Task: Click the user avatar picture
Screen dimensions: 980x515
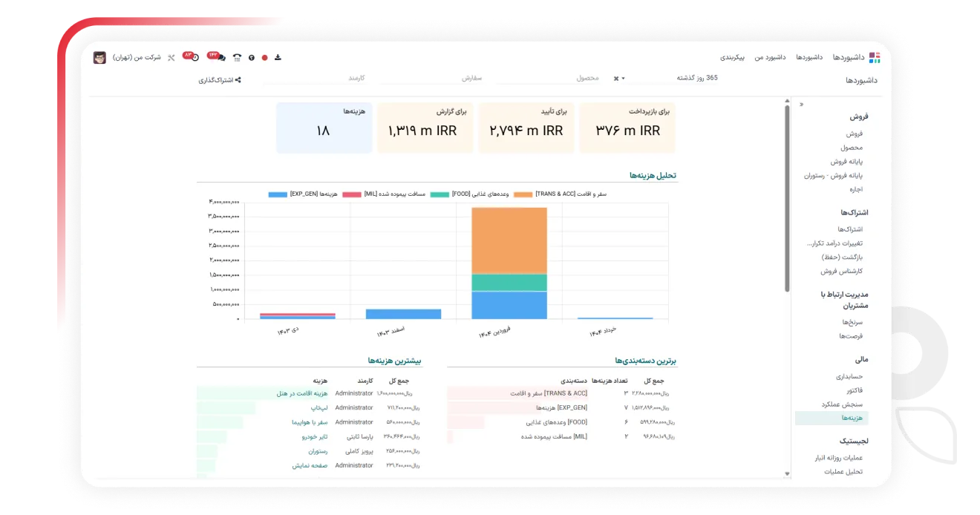Action: (x=99, y=57)
